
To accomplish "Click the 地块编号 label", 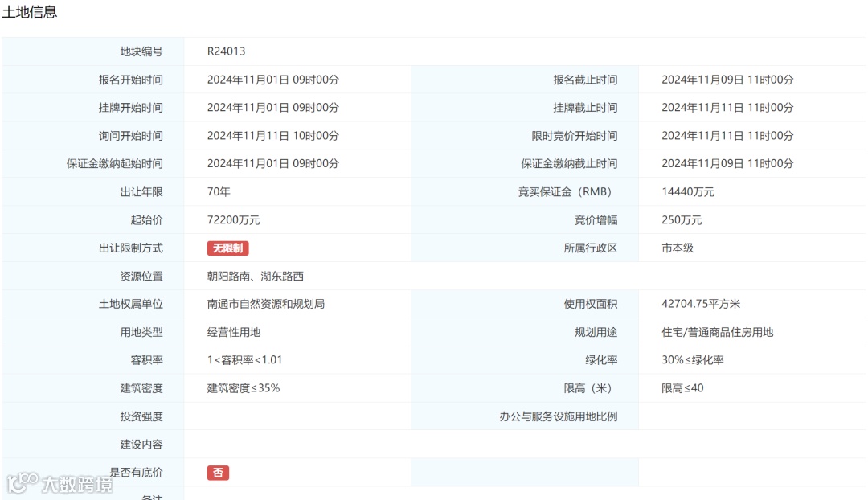I will [141, 51].
